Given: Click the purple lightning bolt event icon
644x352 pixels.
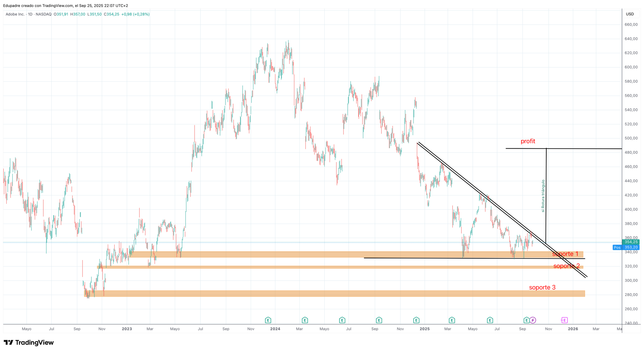Looking at the screenshot, I should tap(533, 320).
